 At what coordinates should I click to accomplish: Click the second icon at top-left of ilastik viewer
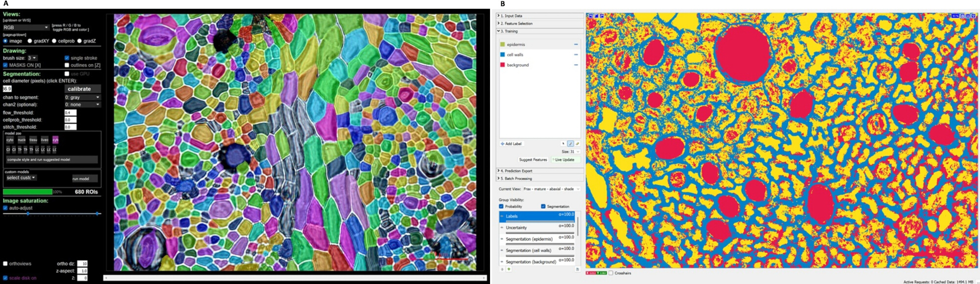click(x=596, y=16)
